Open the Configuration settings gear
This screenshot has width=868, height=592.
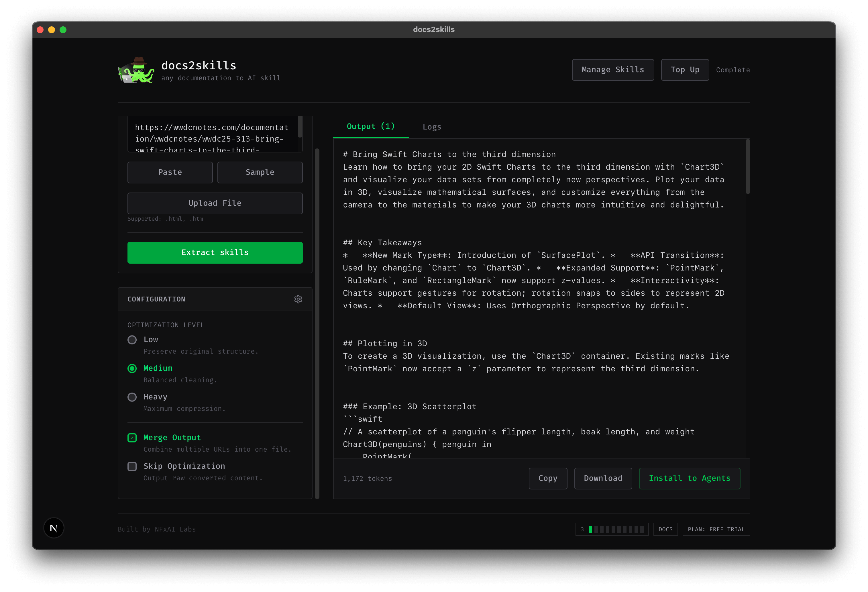[x=298, y=299]
